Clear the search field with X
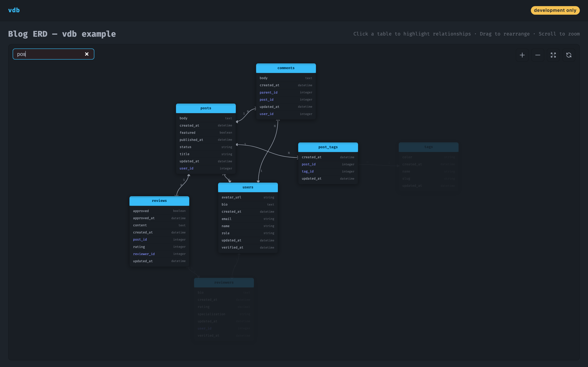588x367 pixels. (87, 54)
